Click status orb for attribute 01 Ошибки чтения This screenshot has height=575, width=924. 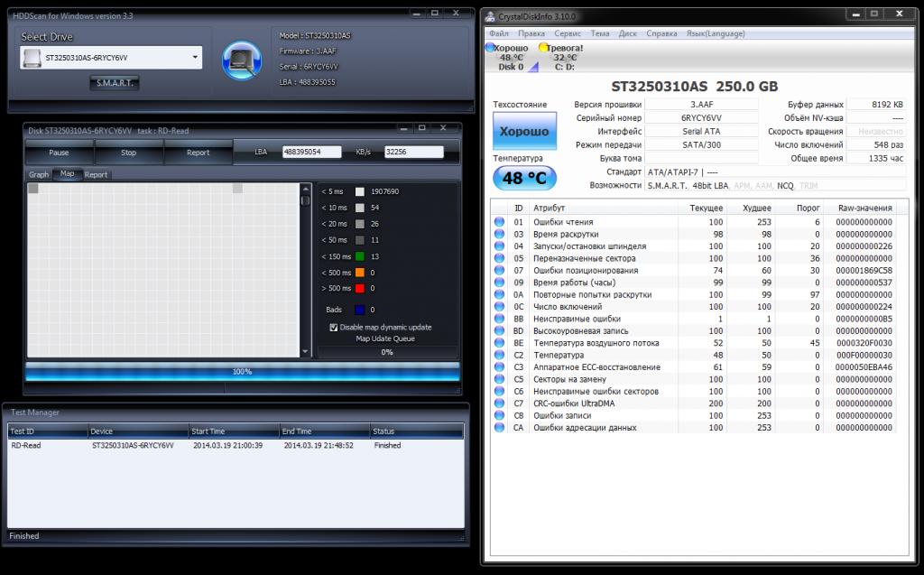(498, 222)
